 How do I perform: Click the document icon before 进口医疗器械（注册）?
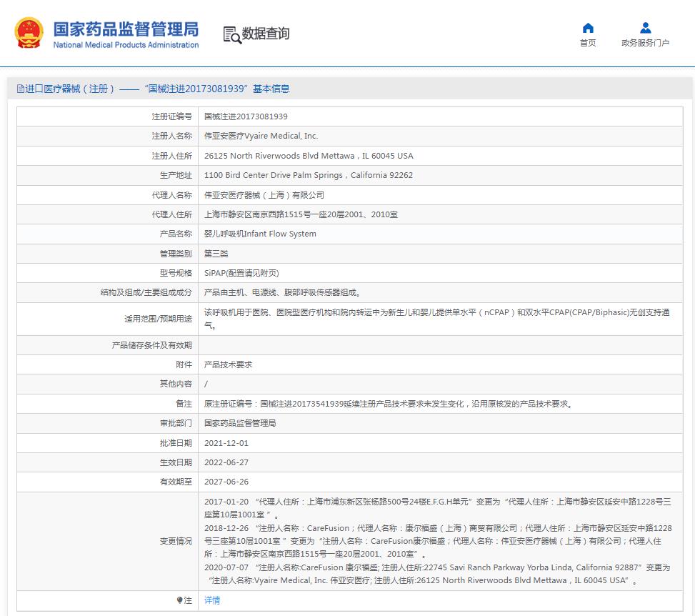click(x=21, y=88)
